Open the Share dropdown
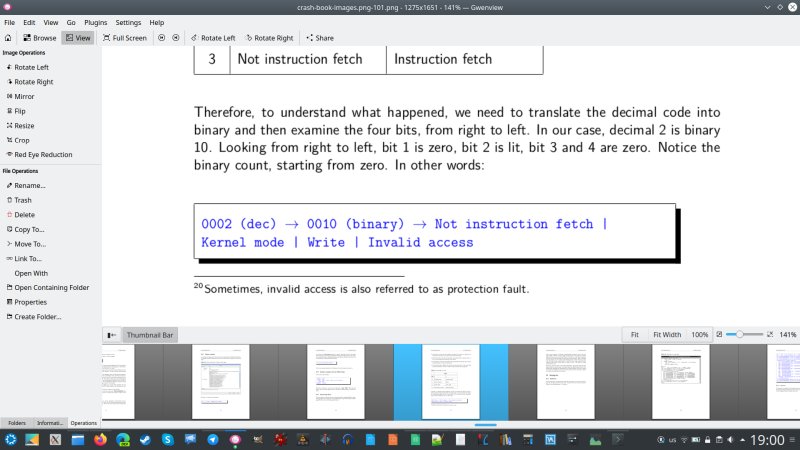The image size is (800, 450). (x=320, y=38)
